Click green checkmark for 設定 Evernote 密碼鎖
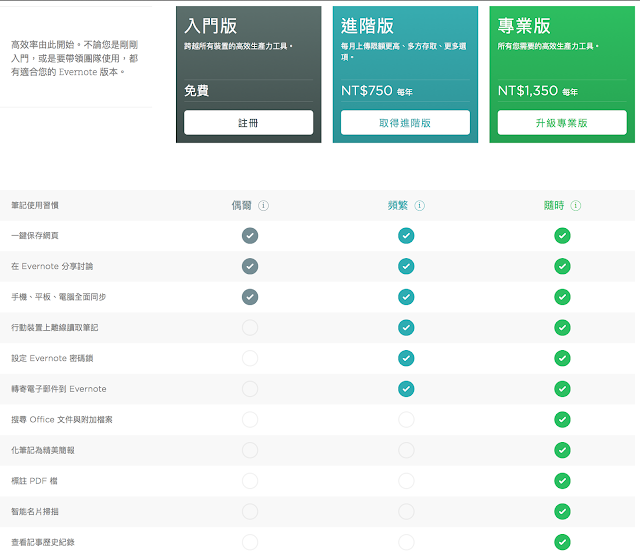 tap(562, 358)
